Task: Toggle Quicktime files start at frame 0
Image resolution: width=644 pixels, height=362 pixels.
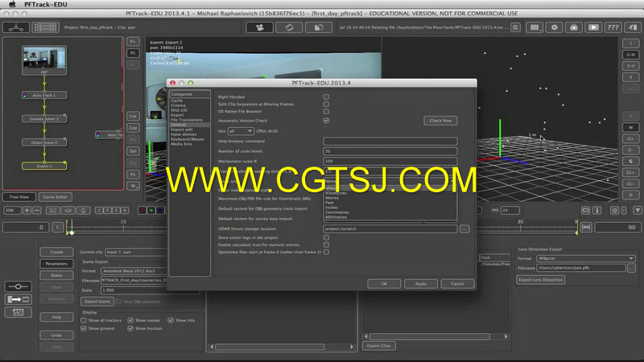Action: [326, 252]
